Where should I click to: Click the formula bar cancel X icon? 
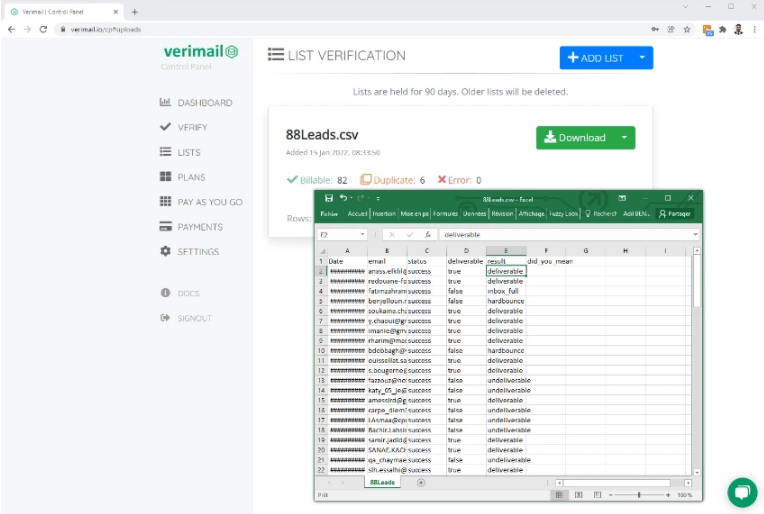392,234
